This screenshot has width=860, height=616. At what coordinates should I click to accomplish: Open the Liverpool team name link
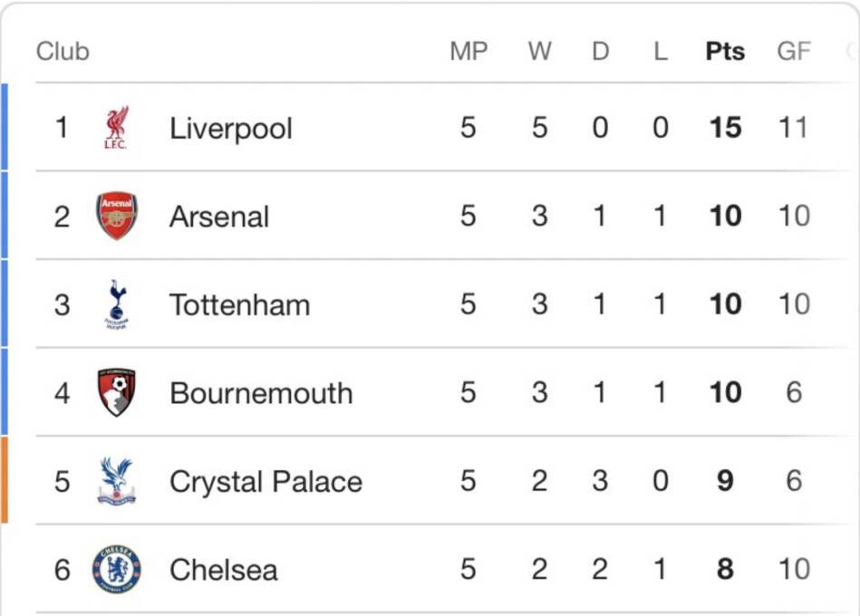tap(231, 128)
